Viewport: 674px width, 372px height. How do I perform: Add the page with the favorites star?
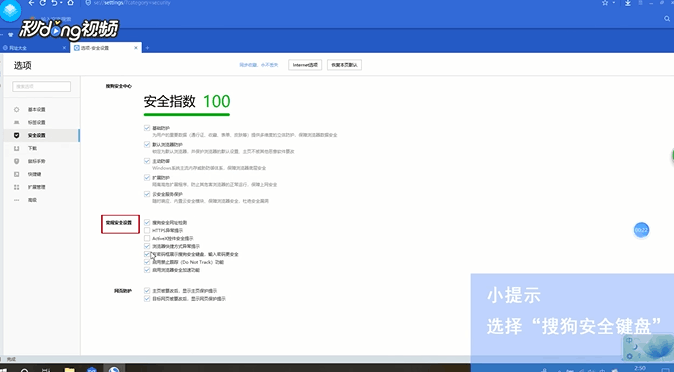click(x=605, y=3)
